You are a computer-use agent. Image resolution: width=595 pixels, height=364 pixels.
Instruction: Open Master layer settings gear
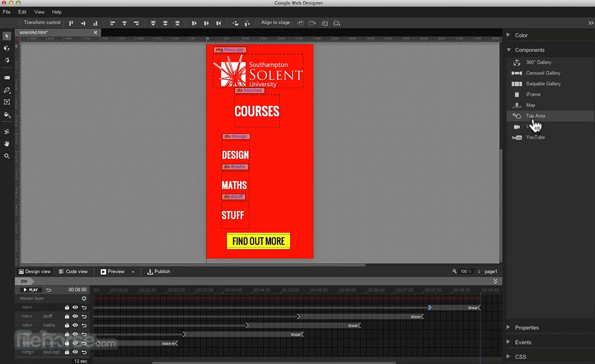click(x=84, y=298)
